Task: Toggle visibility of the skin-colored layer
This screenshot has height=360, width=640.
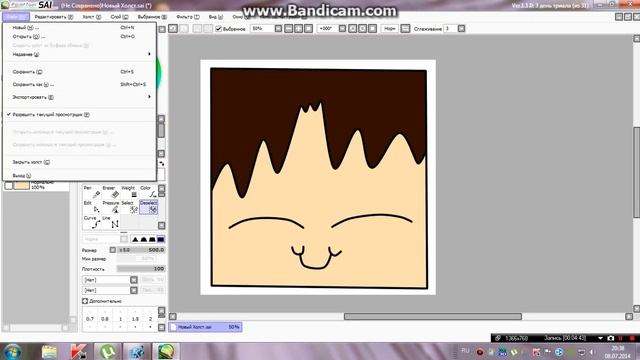Action: 9,186
